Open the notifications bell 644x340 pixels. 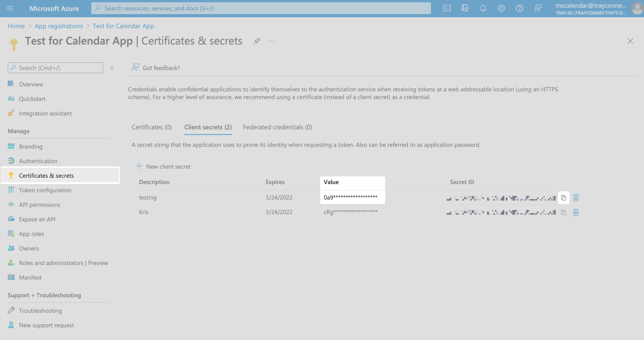(x=483, y=8)
